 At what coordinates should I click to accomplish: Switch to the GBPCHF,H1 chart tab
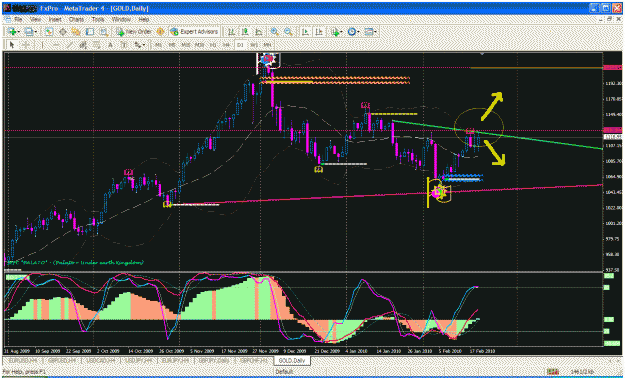(x=253, y=360)
